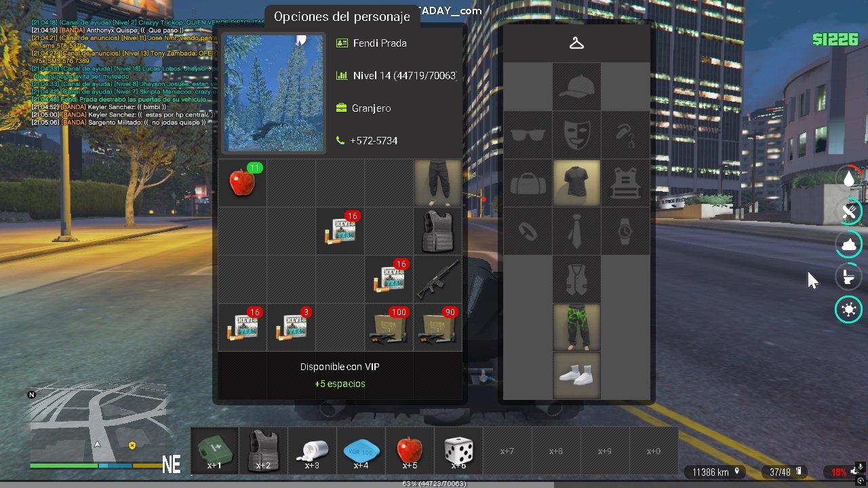
Task: Choose the rifle ammo crate showing 100
Action: 389,328
